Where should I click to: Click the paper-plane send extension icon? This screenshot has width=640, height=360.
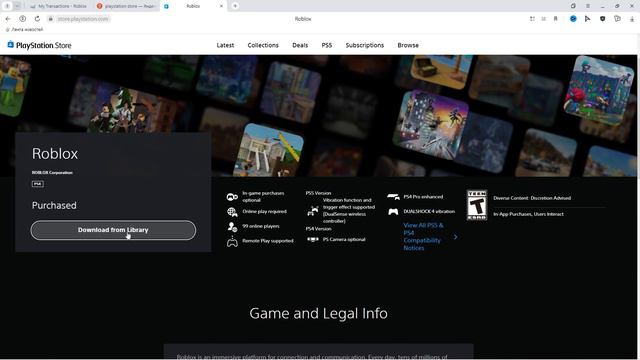pos(587,19)
